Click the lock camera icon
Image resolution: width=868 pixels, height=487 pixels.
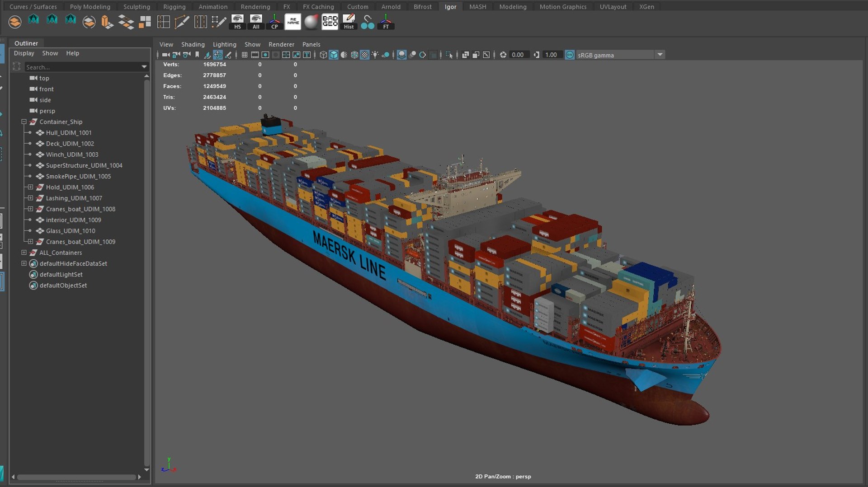click(x=176, y=55)
